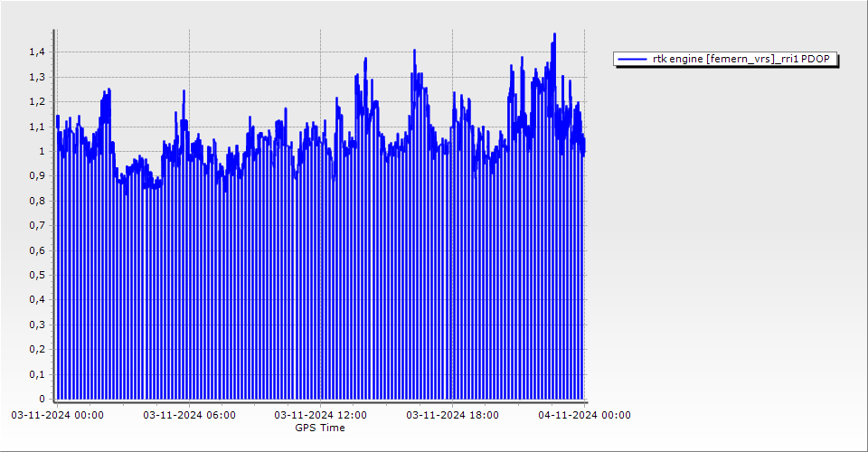Click the '0,5' y-axis tick label
Image resolution: width=868 pixels, height=452 pixels.
35,275
